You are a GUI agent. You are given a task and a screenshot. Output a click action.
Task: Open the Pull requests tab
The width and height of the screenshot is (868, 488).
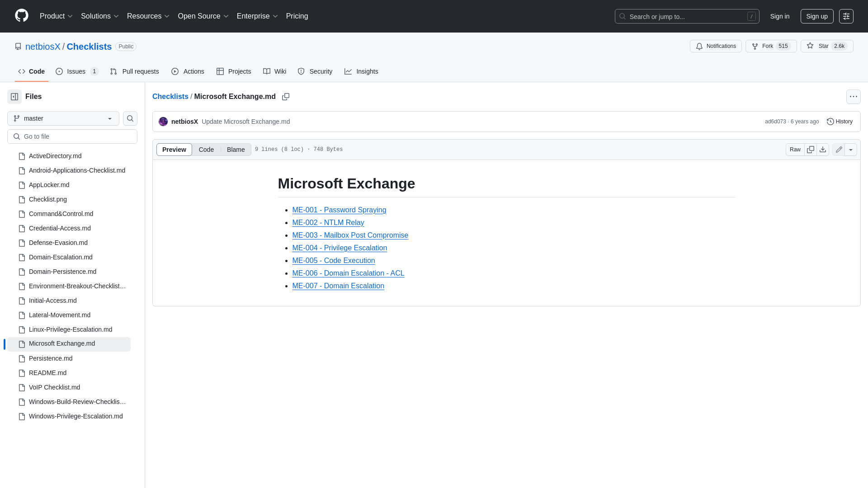point(134,71)
